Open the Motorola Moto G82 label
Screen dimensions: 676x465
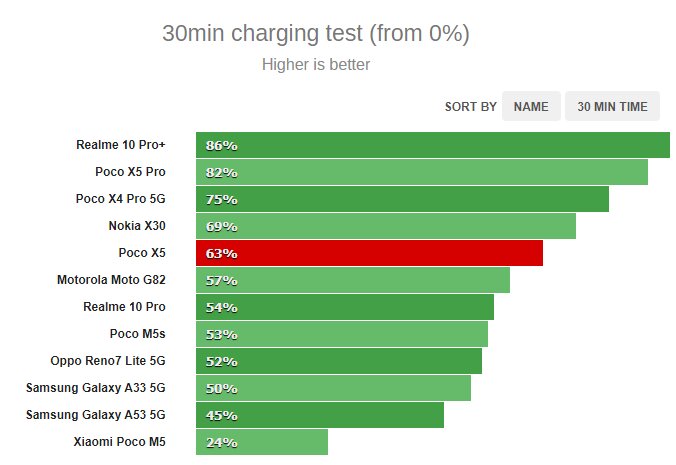point(112,280)
